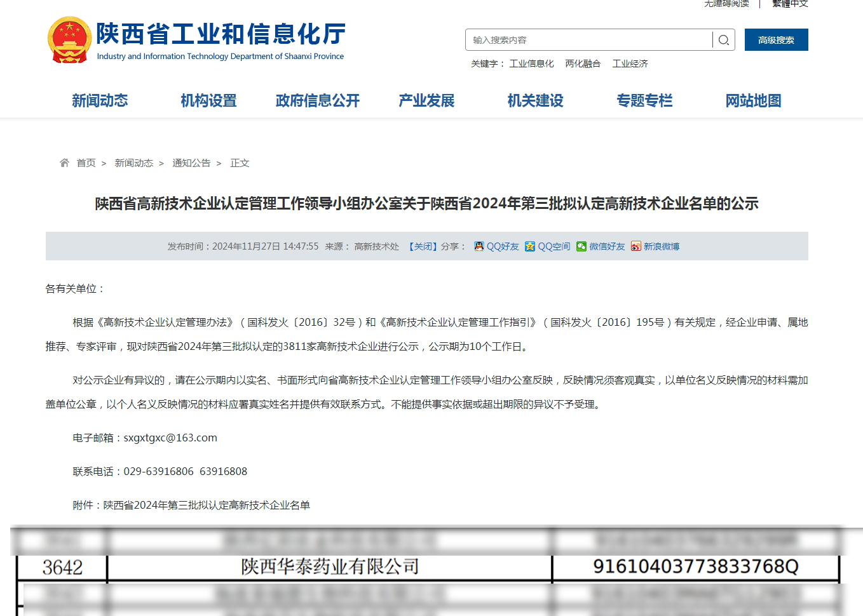
Task: Switch to 繁體中文 traditional Chinese version
Action: click(x=790, y=4)
